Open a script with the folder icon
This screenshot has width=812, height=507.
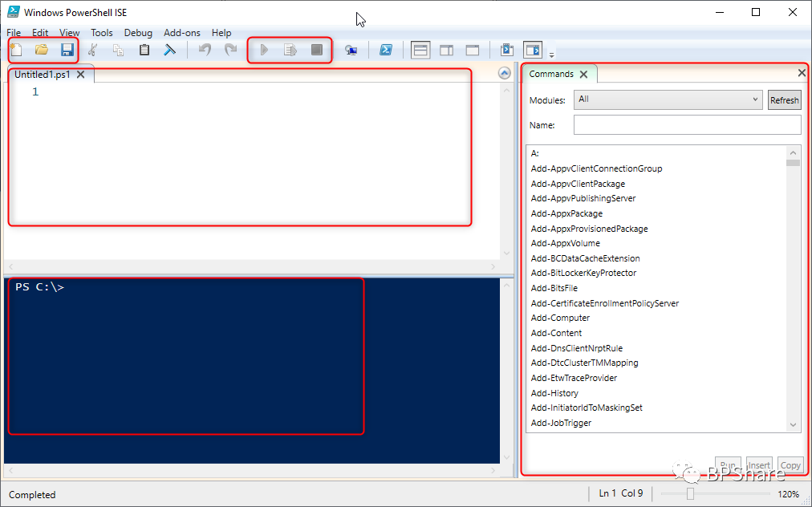pos(42,50)
